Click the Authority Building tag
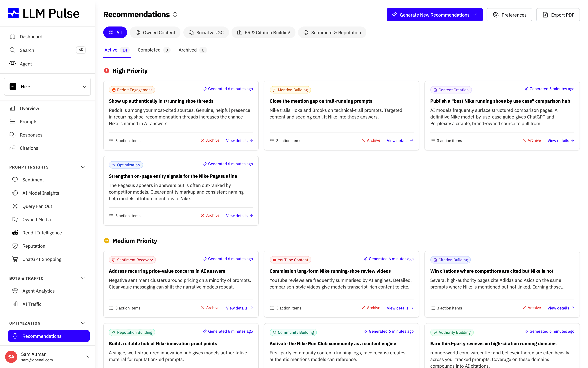This screenshot has height=368, width=588. (452, 332)
